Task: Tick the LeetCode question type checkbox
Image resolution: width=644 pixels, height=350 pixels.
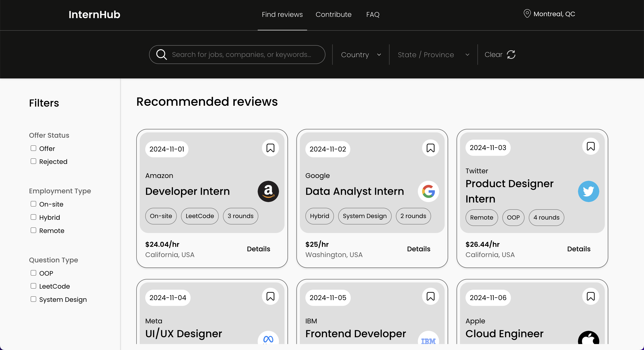Action: tap(33, 286)
